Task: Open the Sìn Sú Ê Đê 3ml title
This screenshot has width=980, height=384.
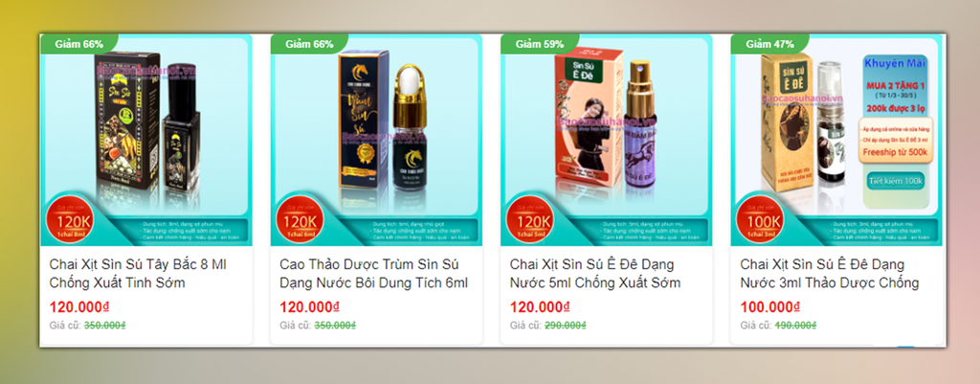Action: 830,273
